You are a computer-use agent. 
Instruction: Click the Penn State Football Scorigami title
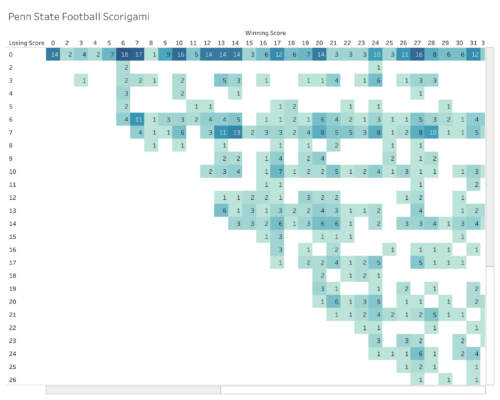[x=79, y=16]
